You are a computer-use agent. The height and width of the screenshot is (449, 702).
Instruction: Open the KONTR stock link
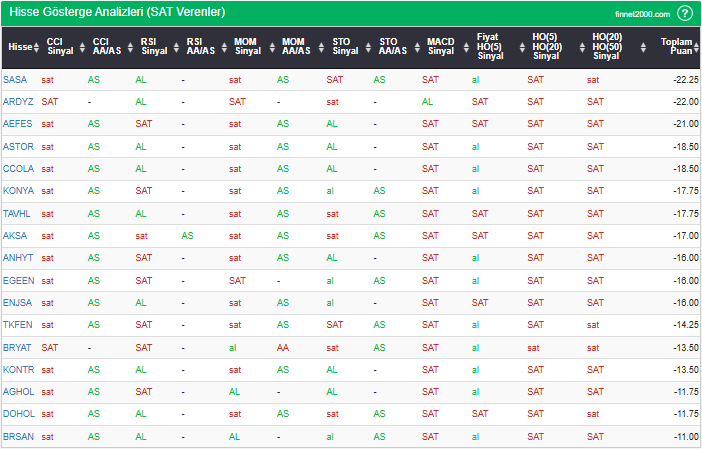(18, 370)
